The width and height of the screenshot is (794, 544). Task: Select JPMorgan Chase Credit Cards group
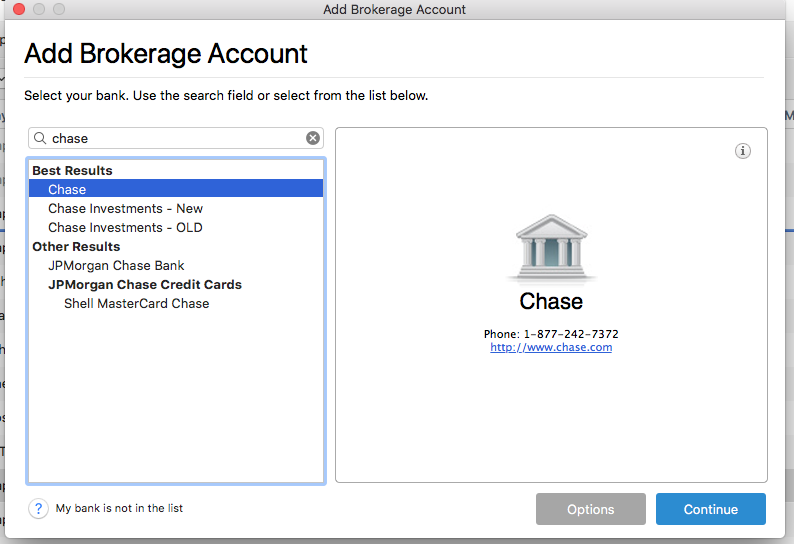pos(176,284)
